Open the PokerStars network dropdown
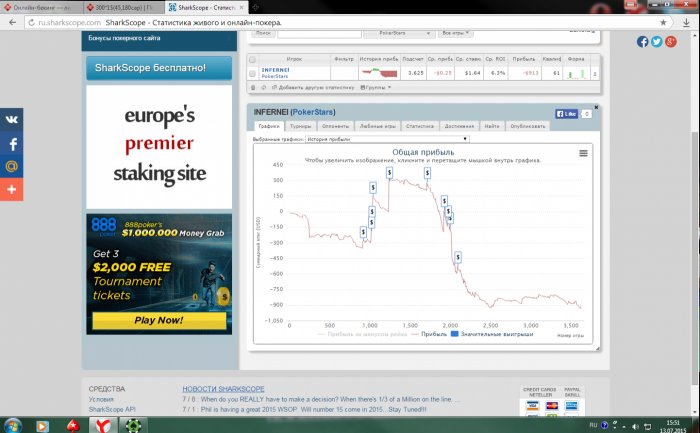700x433 pixels. (x=399, y=33)
